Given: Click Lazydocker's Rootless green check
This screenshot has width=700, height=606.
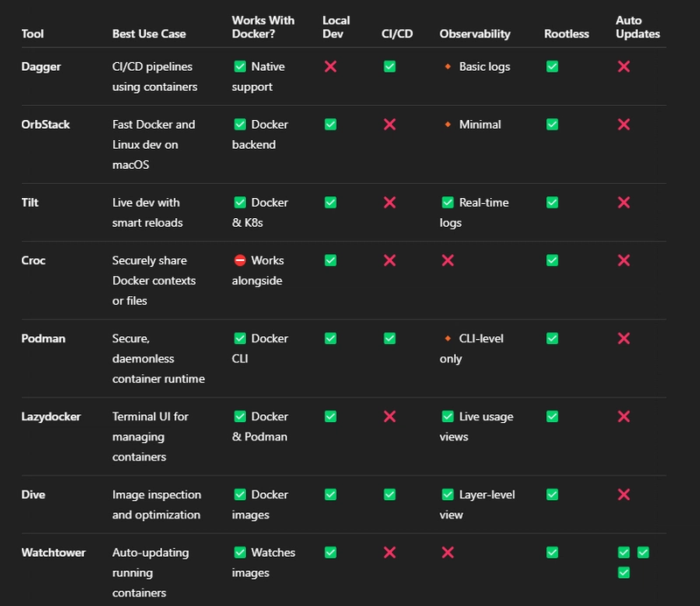Looking at the screenshot, I should (x=552, y=417).
